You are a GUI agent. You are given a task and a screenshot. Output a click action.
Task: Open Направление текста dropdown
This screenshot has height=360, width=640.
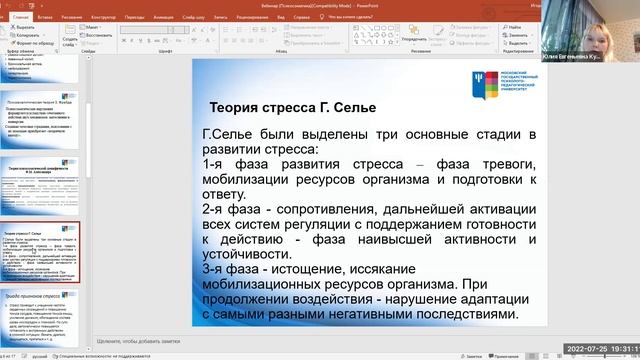[309, 27]
